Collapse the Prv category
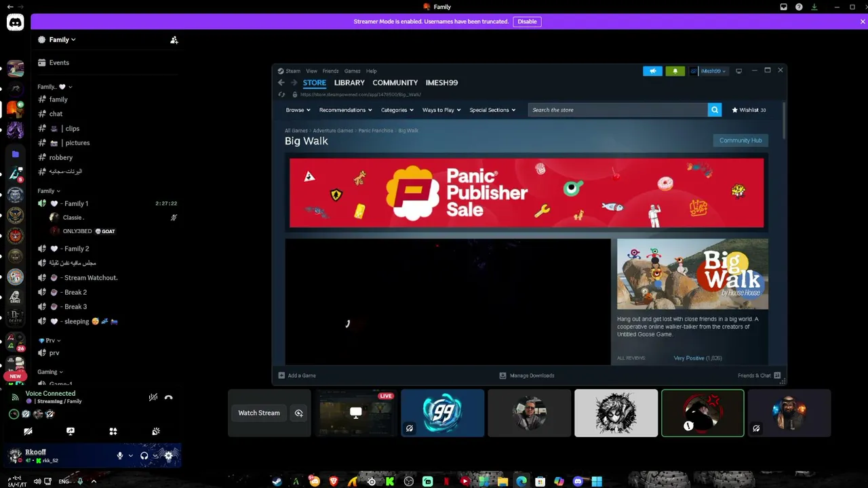Screen dimensions: 868x488 coord(50,340)
